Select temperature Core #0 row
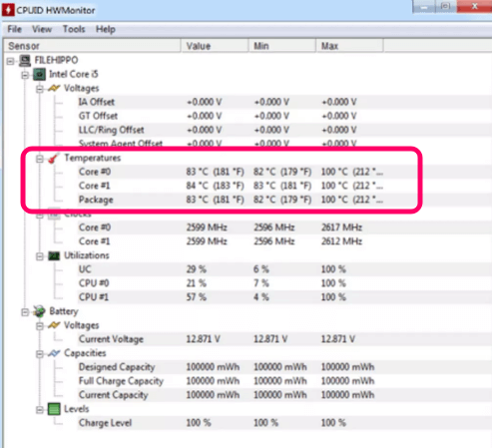492x448 pixels. pos(284,172)
